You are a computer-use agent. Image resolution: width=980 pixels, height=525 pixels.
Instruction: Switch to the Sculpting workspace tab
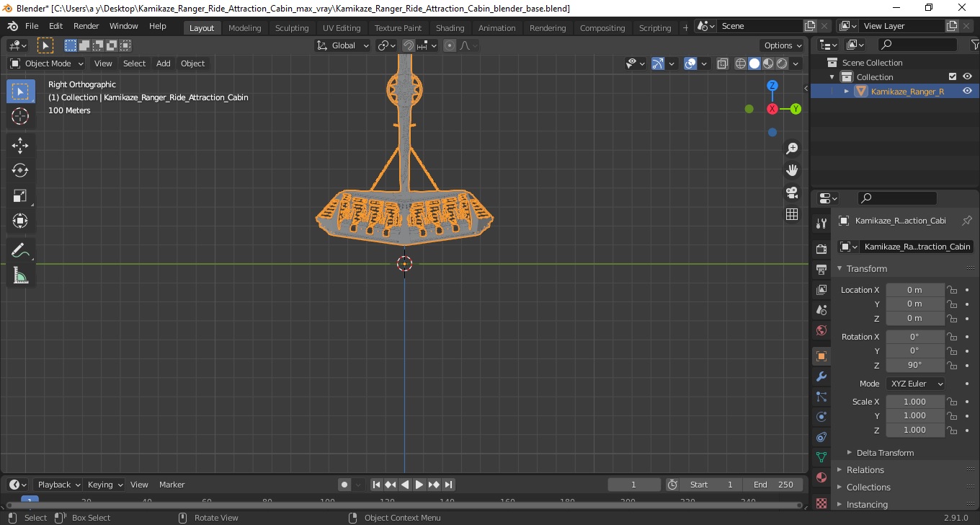[292, 28]
